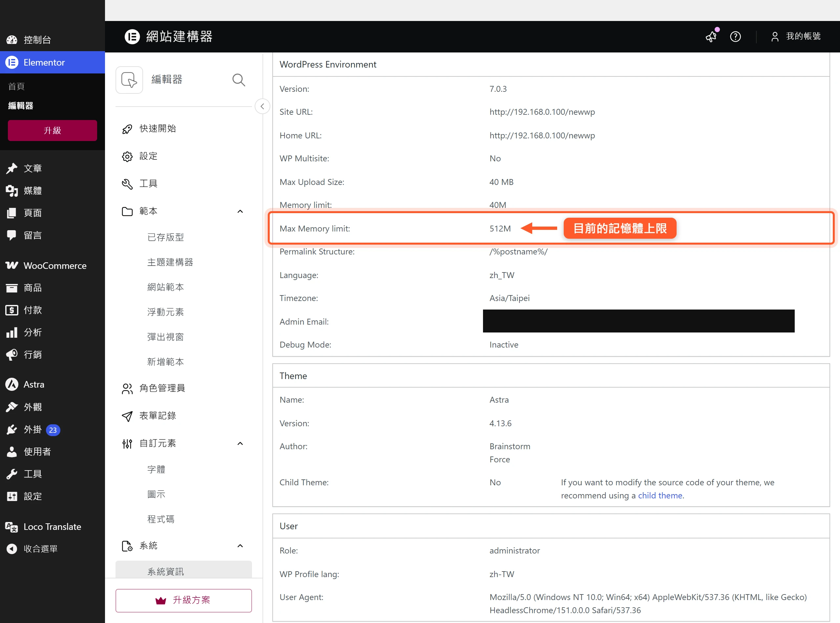Open the help question mark icon

[735, 37]
